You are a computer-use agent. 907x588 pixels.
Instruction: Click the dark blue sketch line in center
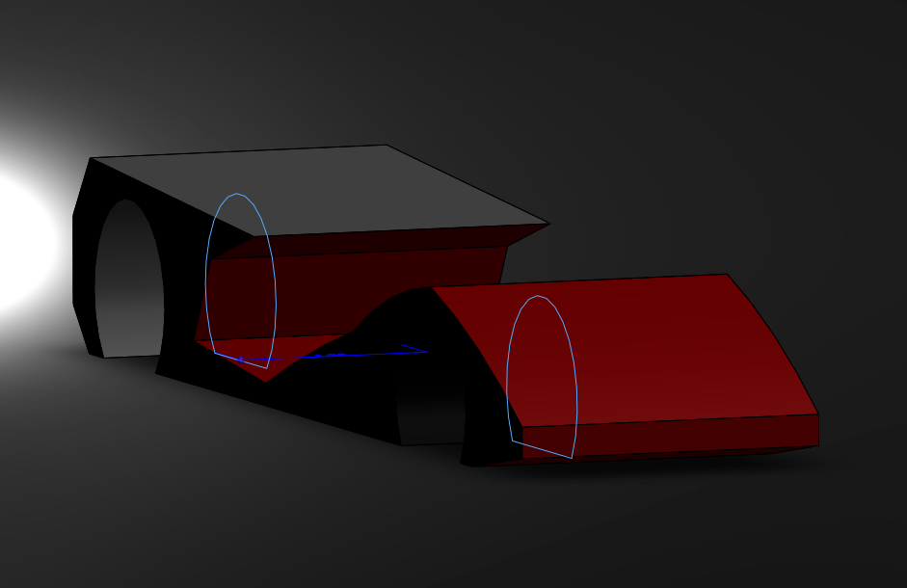pos(328,355)
